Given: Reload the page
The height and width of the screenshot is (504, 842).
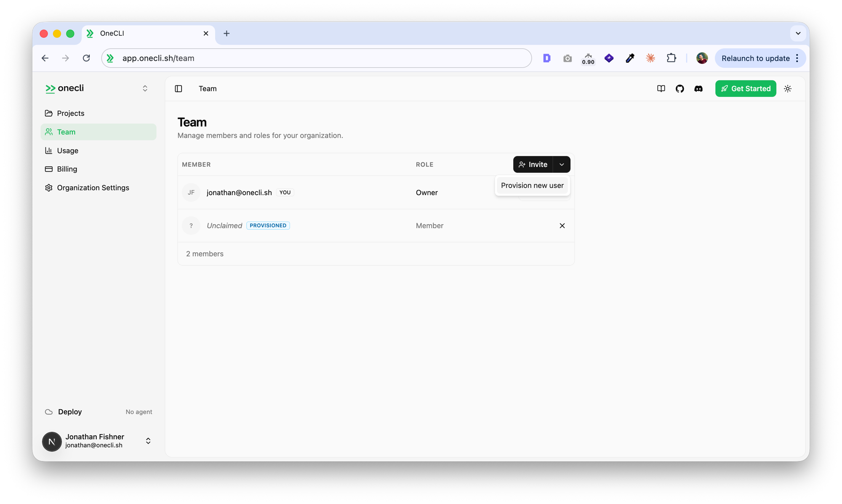Looking at the screenshot, I should 86,58.
